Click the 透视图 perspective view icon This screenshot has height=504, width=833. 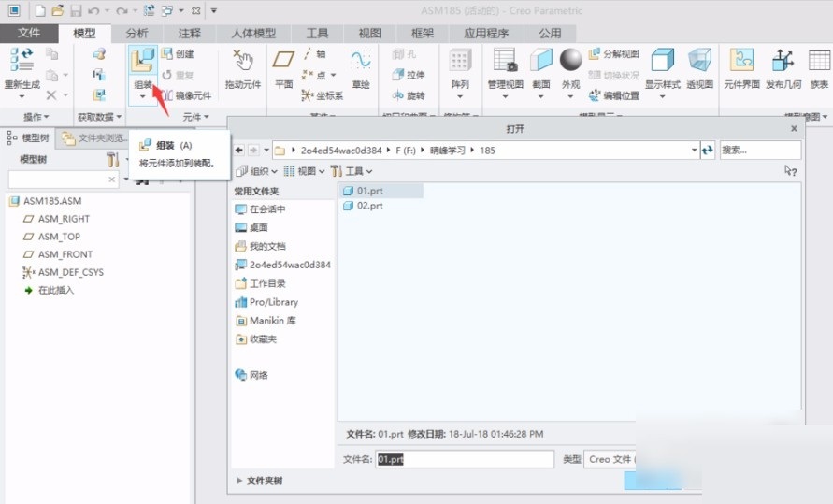[699, 60]
